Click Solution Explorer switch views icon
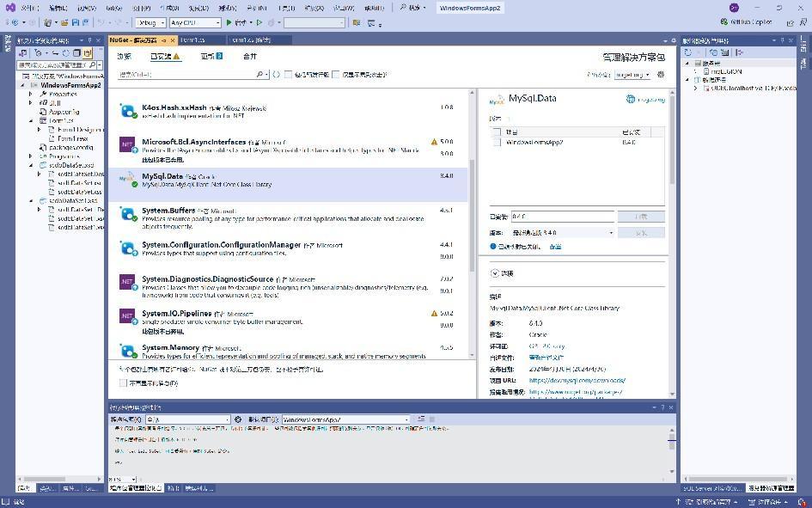Image resolution: width=812 pixels, height=508 pixels. point(23,52)
